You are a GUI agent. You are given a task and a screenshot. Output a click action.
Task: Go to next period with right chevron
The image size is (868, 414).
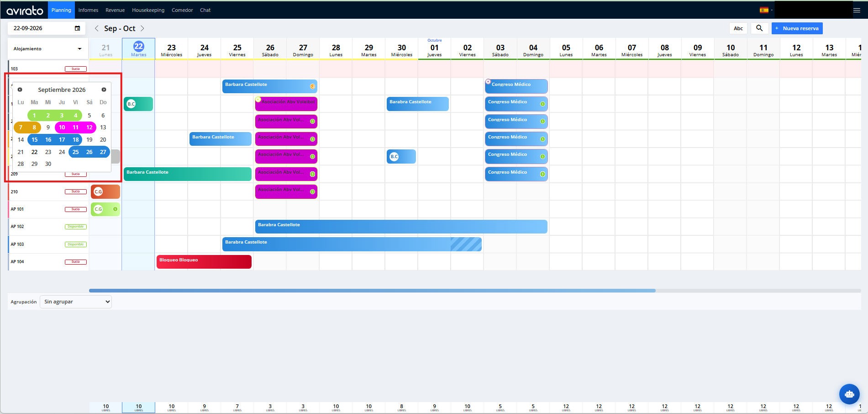142,28
